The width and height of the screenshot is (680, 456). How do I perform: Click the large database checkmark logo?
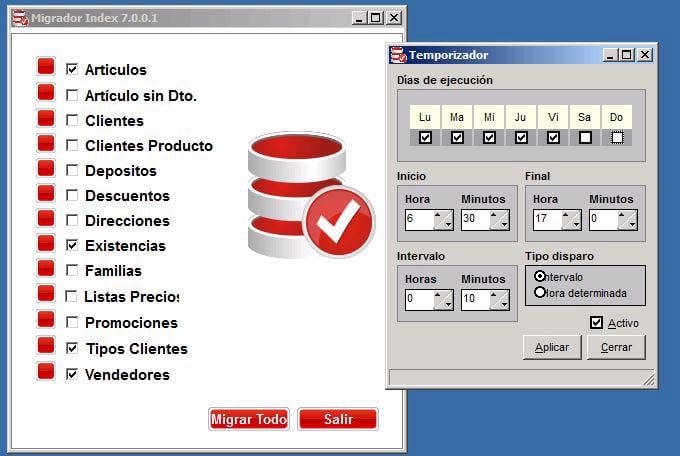click(x=309, y=197)
